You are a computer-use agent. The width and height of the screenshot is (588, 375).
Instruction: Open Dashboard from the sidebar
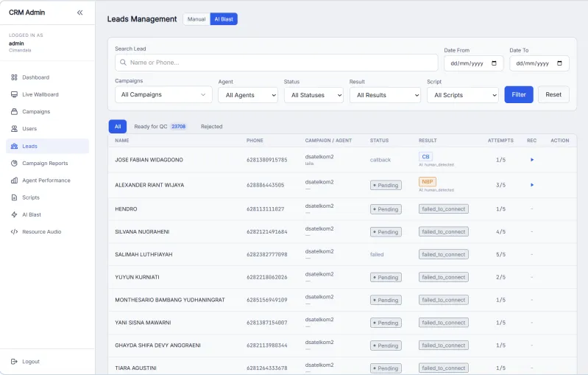pyautogui.click(x=48, y=77)
